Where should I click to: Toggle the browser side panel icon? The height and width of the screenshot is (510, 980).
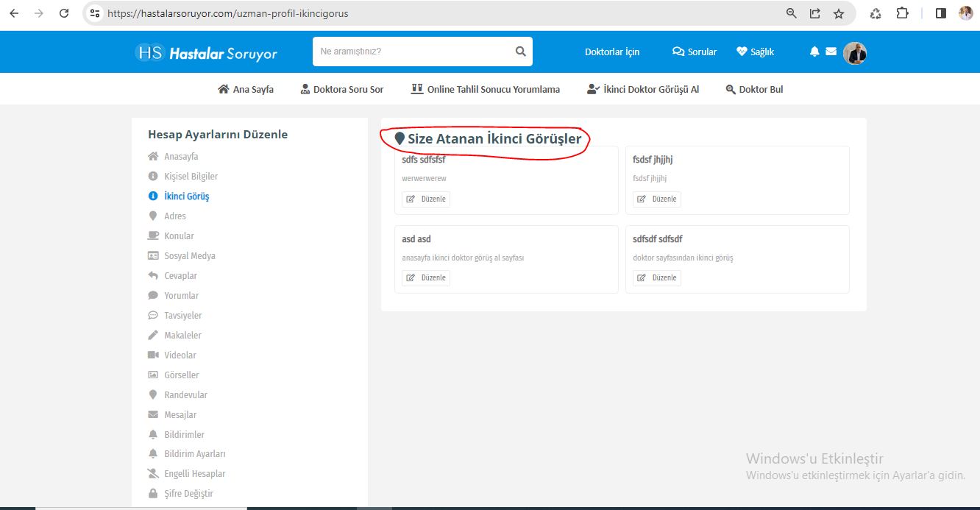point(940,13)
